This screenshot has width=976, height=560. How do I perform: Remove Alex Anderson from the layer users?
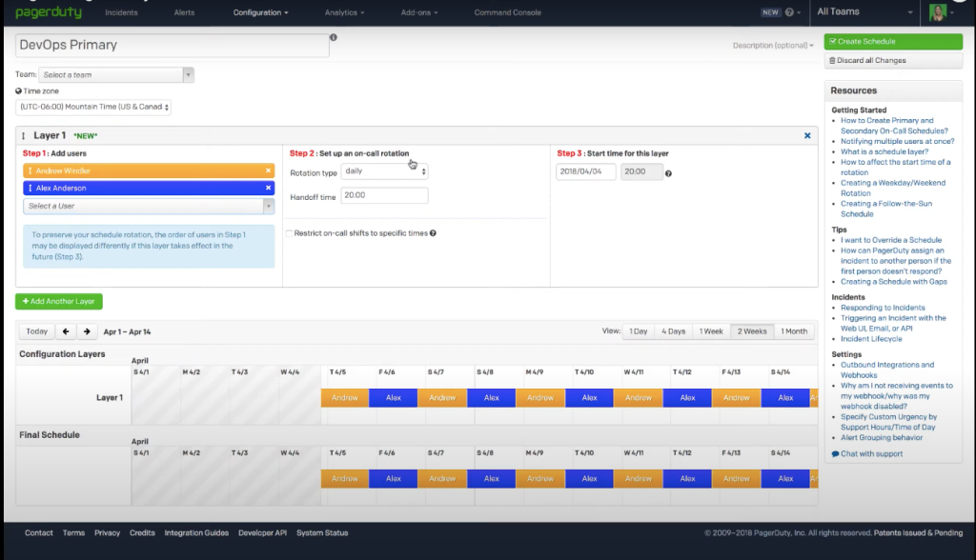(x=268, y=188)
